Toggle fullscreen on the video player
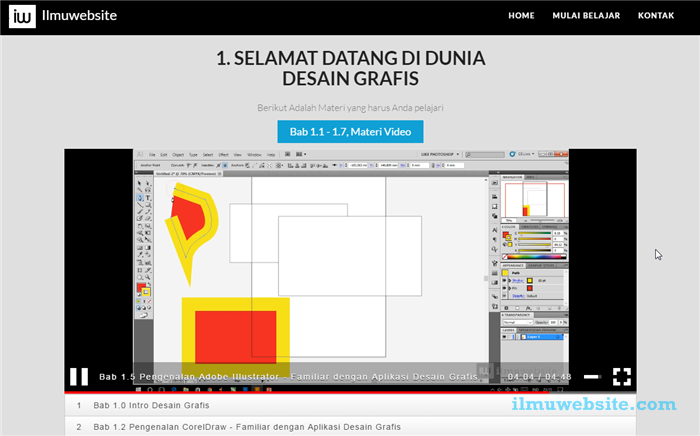The width and height of the screenshot is (700, 436). coord(622,377)
